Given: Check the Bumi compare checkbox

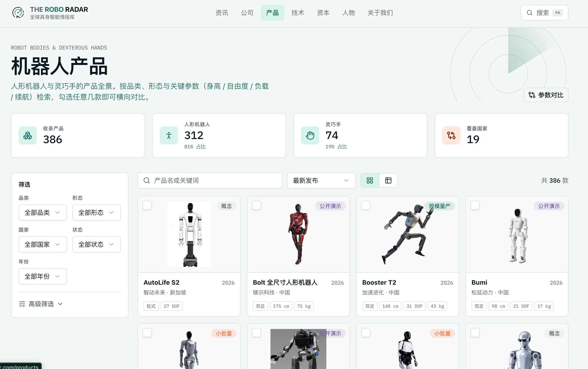Looking at the screenshot, I should (475, 205).
